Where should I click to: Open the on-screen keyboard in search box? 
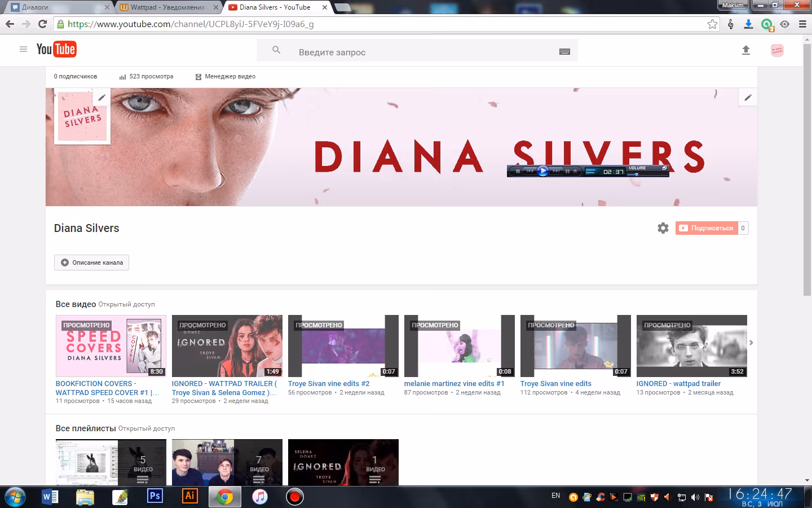pos(564,51)
